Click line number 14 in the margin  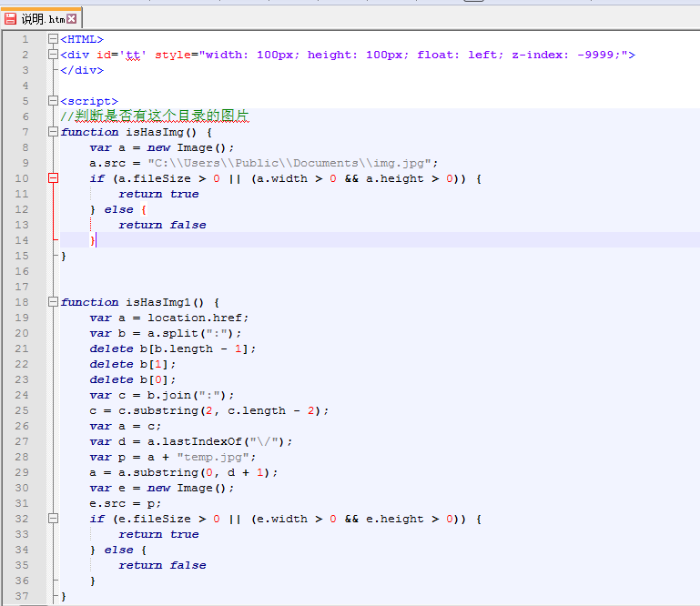[x=22, y=240]
